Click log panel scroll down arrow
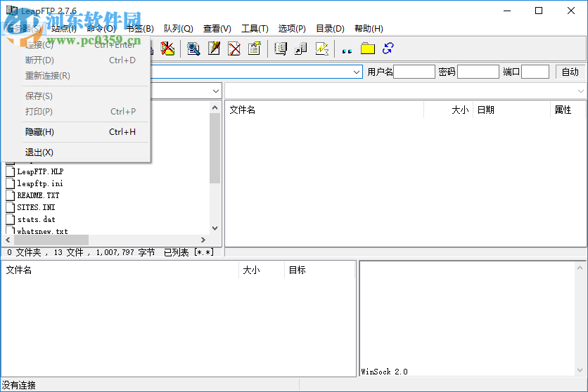This screenshot has height=392, width=588. (x=580, y=371)
